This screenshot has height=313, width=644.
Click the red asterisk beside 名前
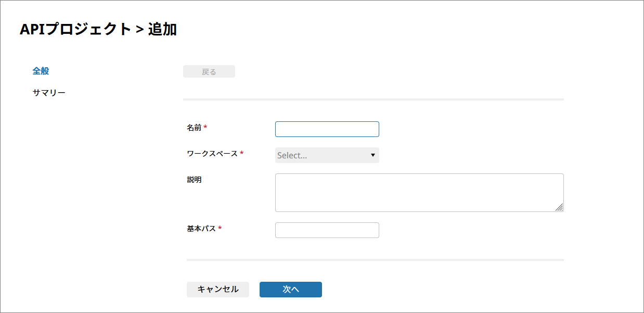point(205,128)
